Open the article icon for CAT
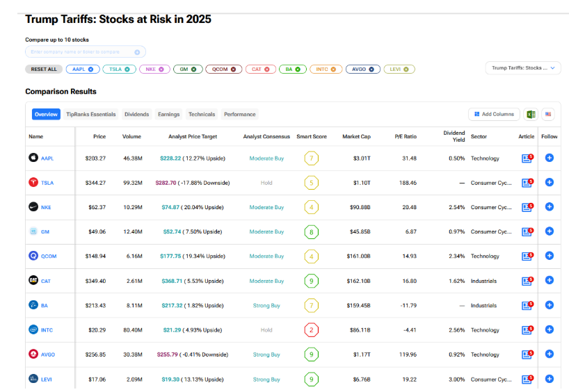Screen dimensions: 569x392 (527, 281)
